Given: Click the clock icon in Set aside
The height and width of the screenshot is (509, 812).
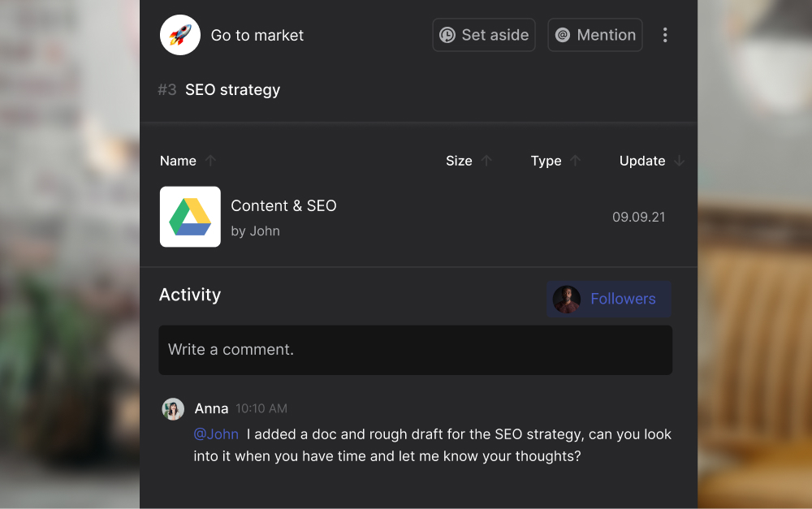Looking at the screenshot, I should click(447, 35).
